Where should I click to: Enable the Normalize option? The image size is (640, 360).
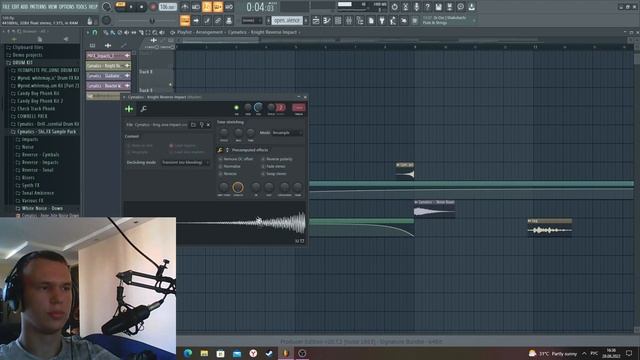point(230,166)
